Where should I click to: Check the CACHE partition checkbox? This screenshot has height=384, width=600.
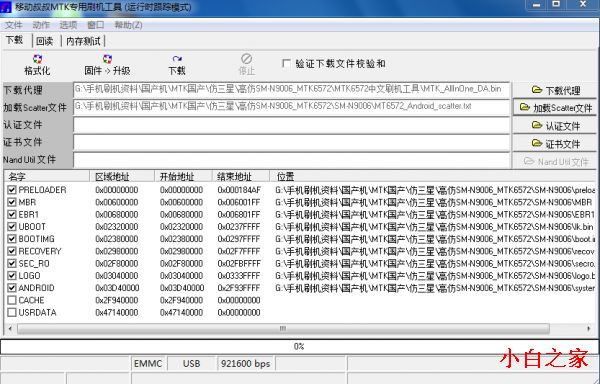point(12,300)
